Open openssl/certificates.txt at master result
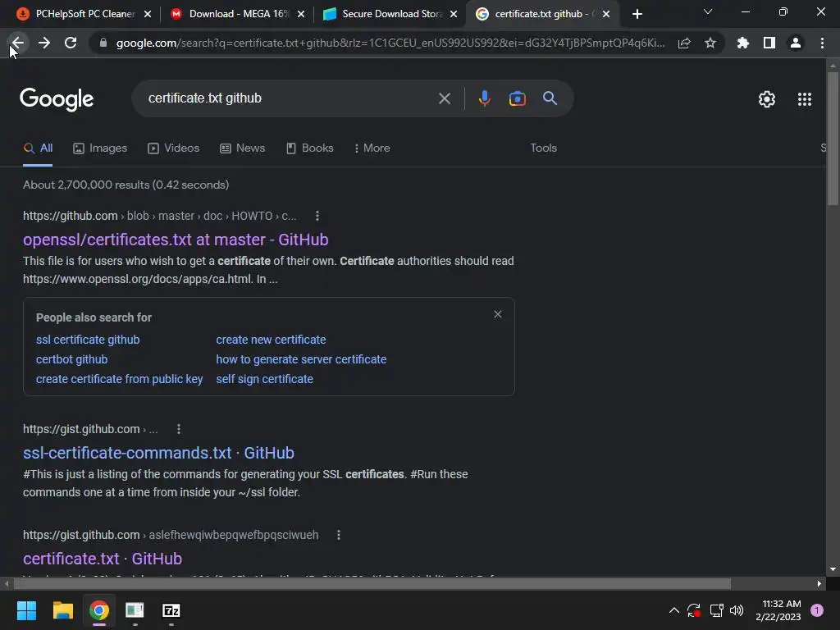 click(176, 240)
